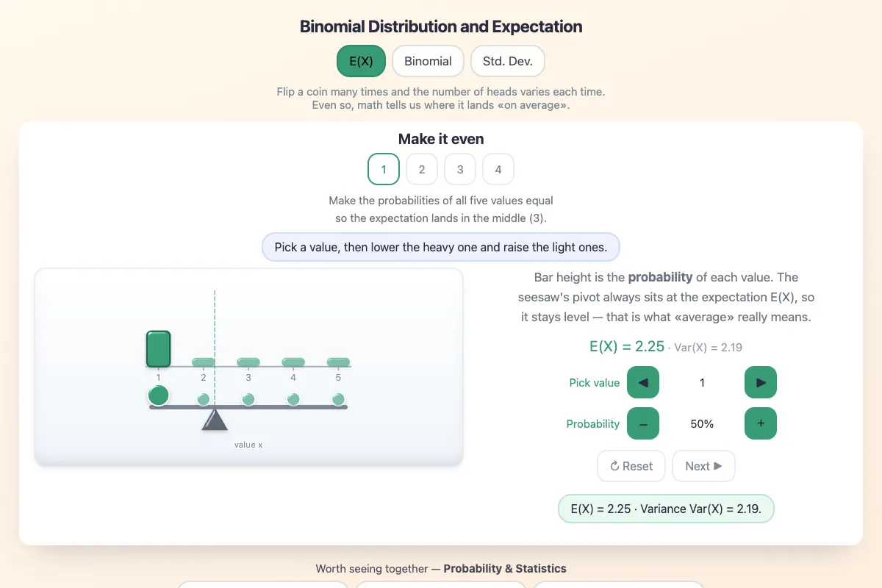The height and width of the screenshot is (588, 882).
Task: Reset the probability distribution
Action: [x=631, y=466]
